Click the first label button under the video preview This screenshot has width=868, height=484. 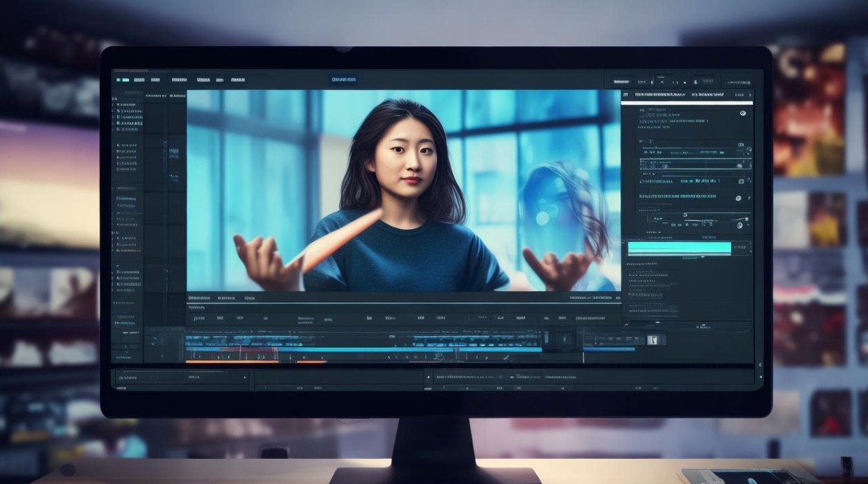point(199,298)
